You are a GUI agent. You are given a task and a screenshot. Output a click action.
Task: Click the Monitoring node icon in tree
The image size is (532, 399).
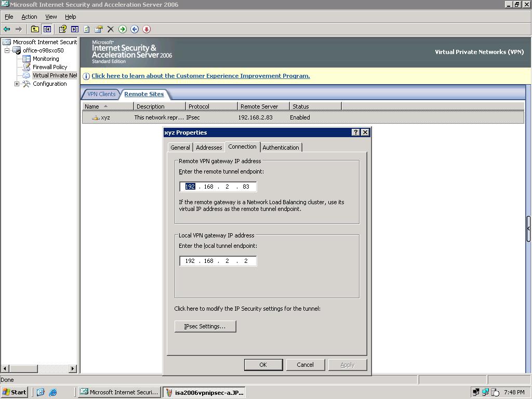click(x=26, y=59)
